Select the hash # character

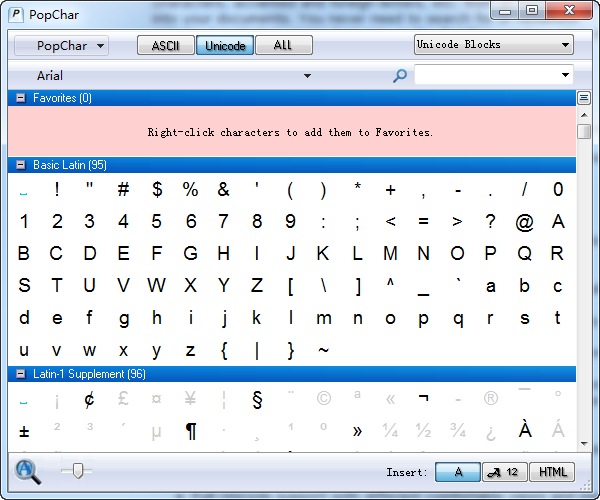click(123, 189)
